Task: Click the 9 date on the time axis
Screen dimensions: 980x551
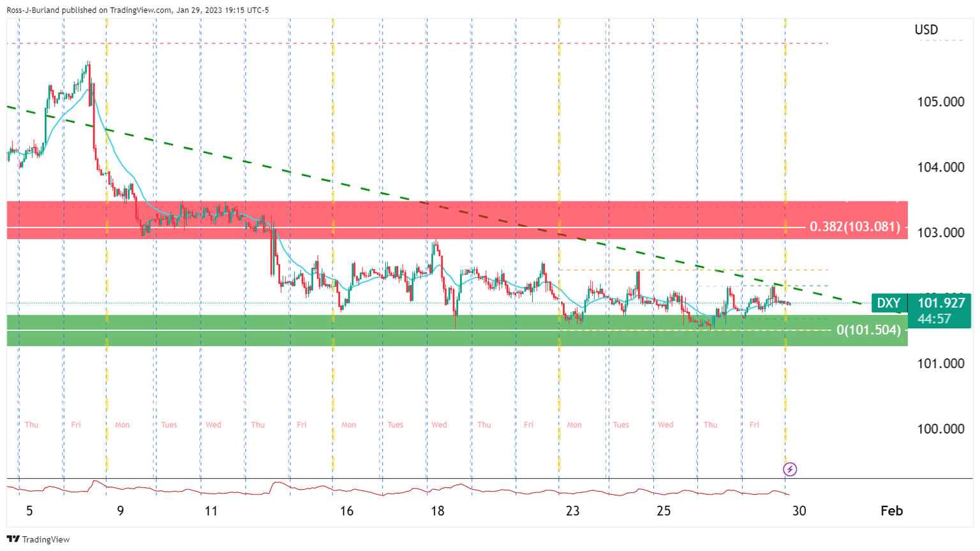Action: point(121,511)
